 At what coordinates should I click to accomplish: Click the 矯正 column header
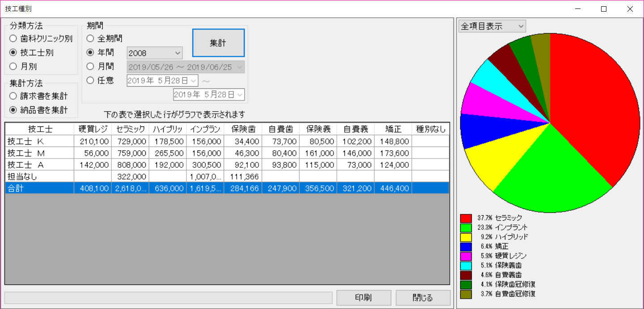[393, 129]
